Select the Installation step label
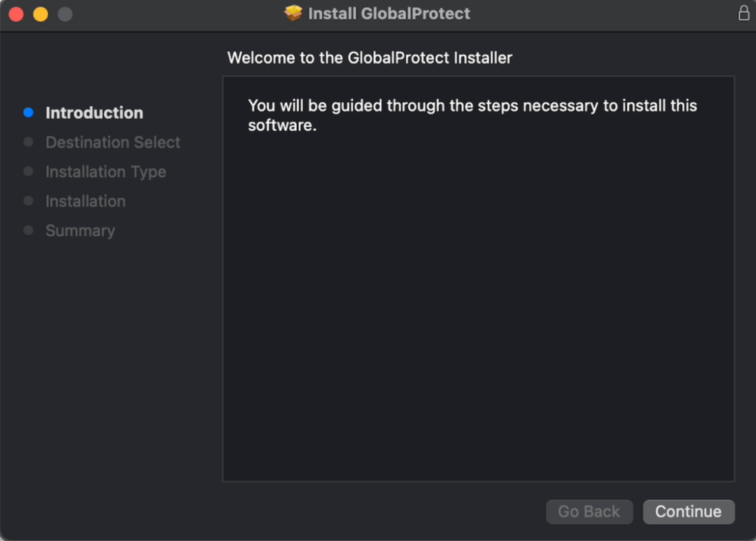Image resolution: width=756 pixels, height=541 pixels. (x=85, y=201)
